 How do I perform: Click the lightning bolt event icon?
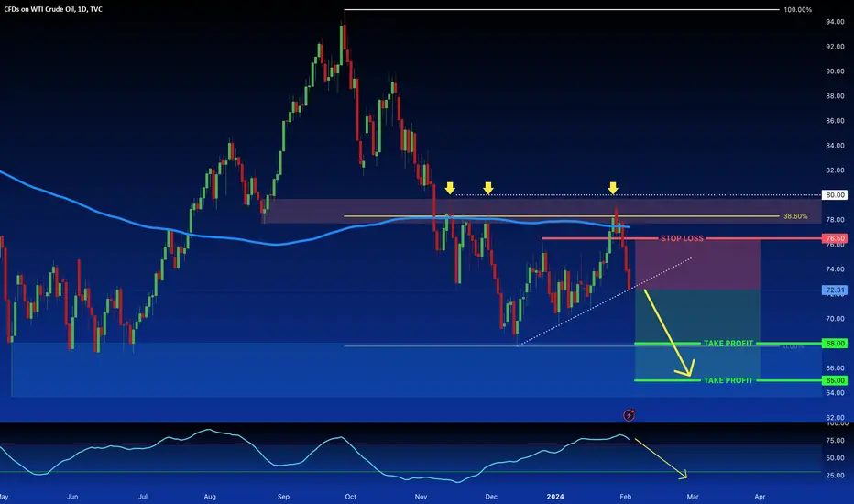click(629, 415)
